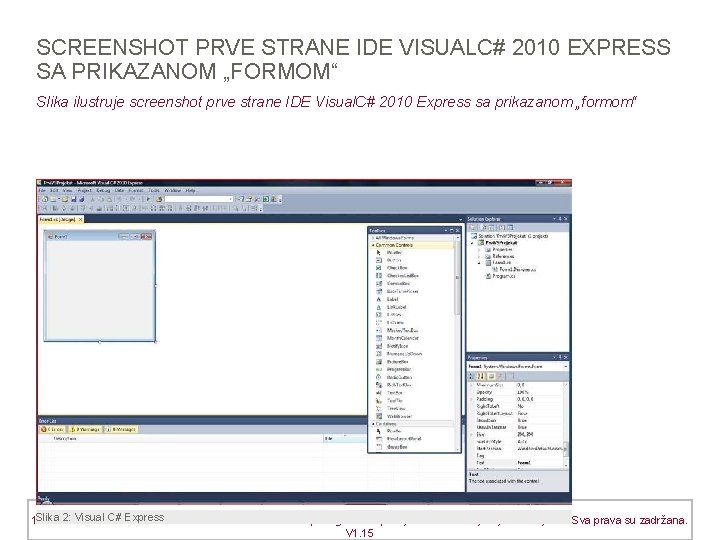Select Program.cs in Solution Explorer

501,276
